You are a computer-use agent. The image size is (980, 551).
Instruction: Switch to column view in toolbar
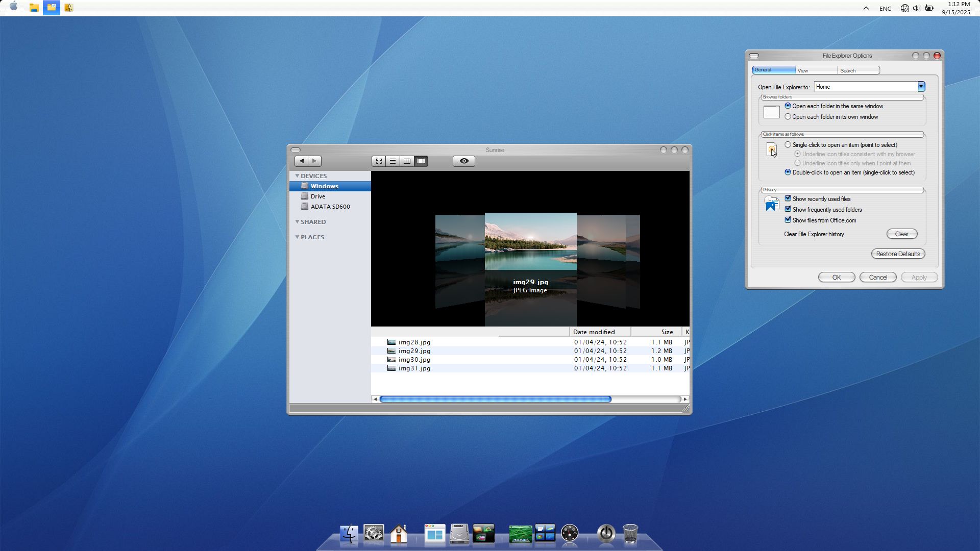407,161
